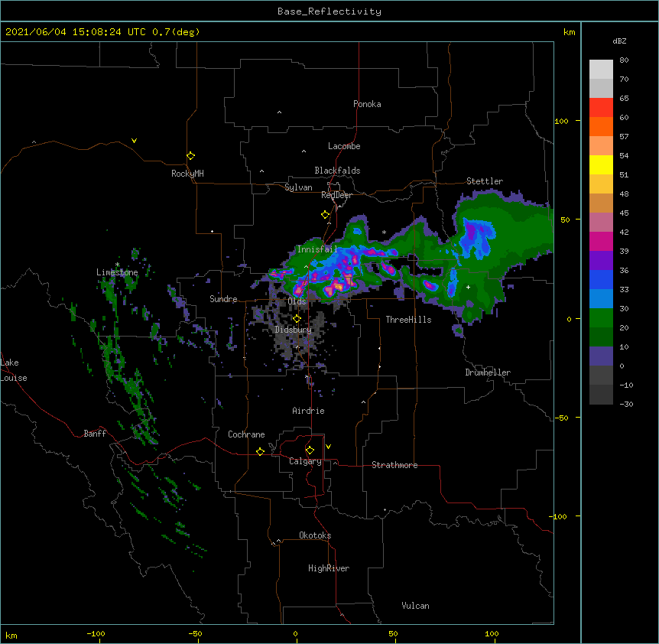Select the yellow diamond marker south of RedDeer
The image size is (659, 644).
(x=325, y=215)
